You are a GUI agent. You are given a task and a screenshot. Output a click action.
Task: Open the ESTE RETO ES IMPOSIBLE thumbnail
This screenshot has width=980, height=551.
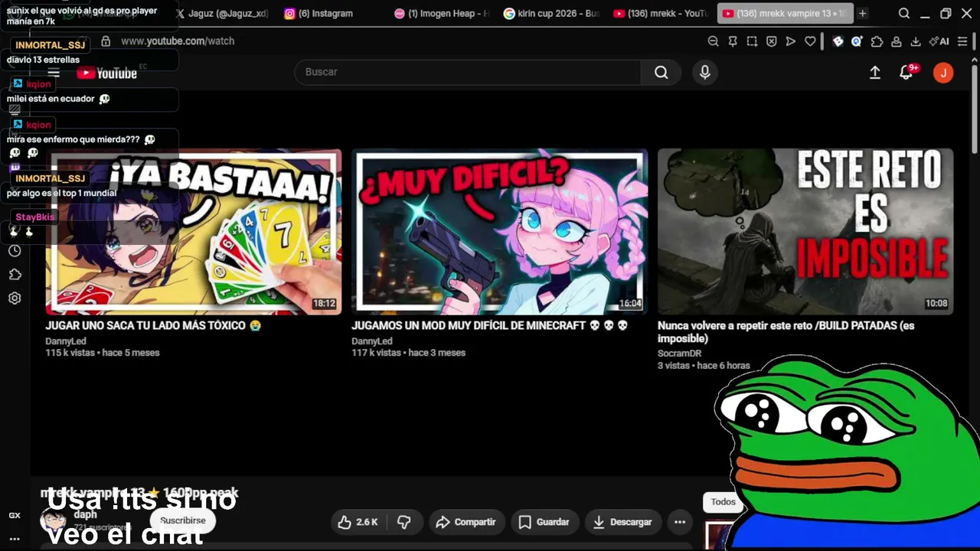pyautogui.click(x=805, y=232)
